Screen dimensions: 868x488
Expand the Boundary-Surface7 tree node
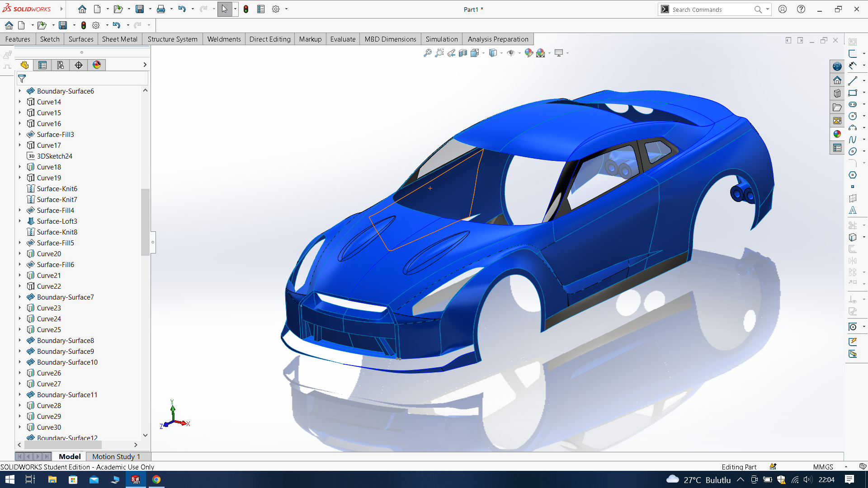[20, 297]
